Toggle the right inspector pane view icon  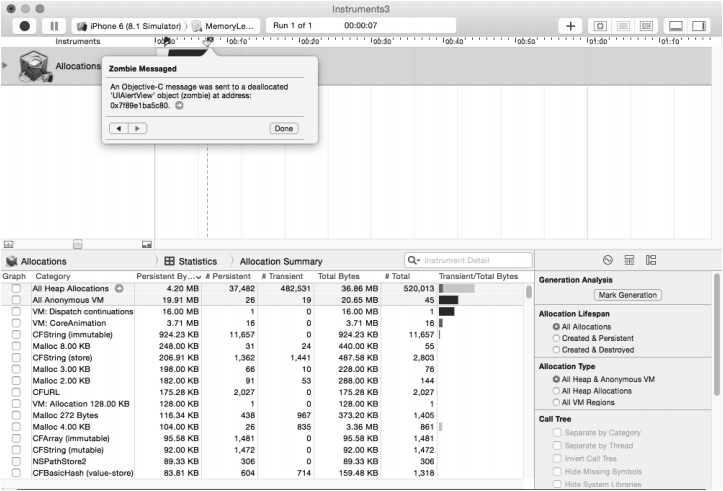700,25
